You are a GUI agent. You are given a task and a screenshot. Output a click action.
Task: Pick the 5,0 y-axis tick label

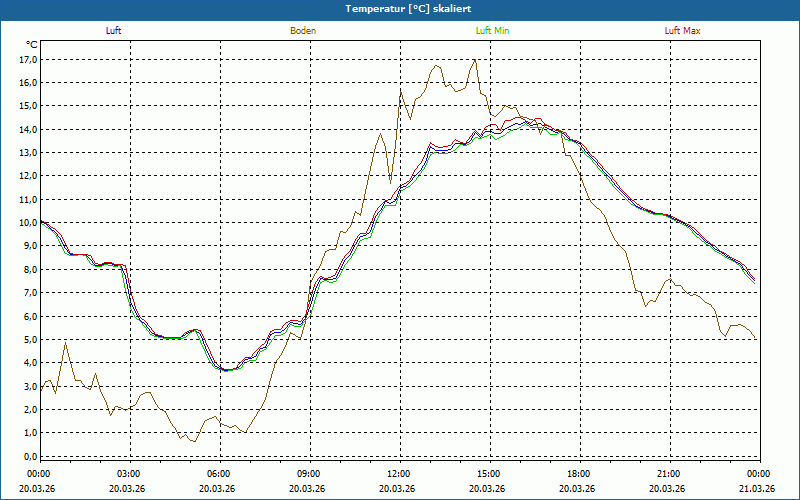pos(30,339)
